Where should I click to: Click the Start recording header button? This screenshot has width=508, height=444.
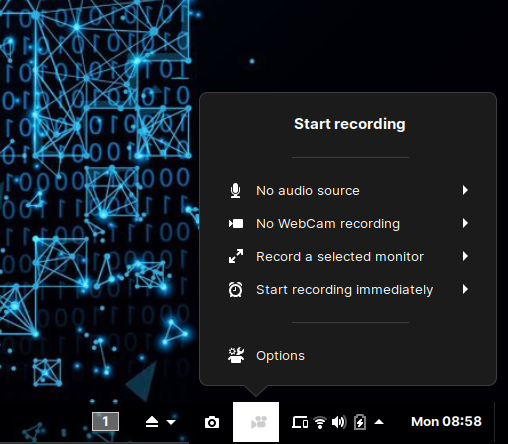(350, 124)
